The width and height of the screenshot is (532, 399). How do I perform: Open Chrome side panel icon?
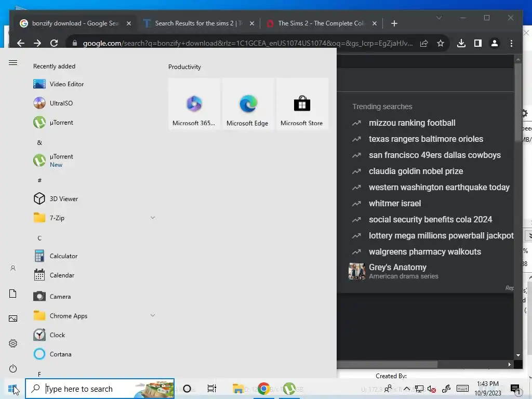(x=478, y=43)
